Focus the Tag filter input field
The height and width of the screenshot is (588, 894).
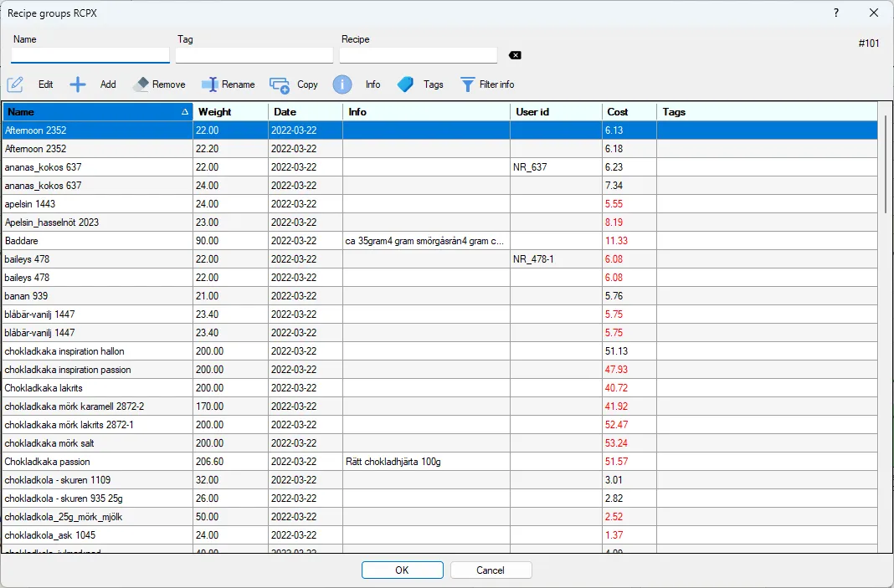tap(254, 54)
